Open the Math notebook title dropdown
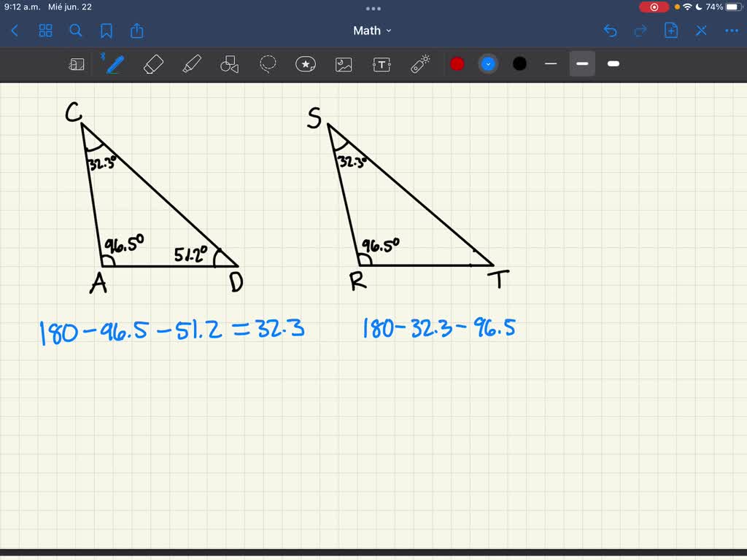The image size is (747, 560). click(x=373, y=31)
